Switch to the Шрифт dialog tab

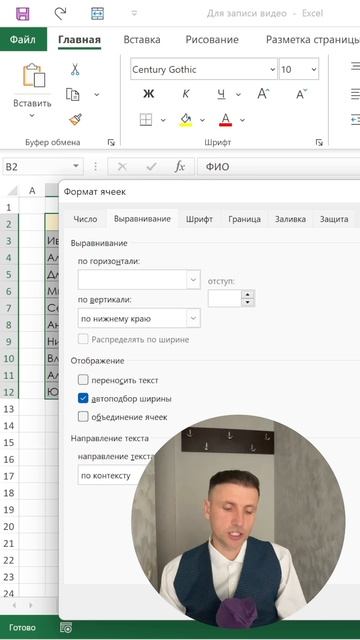[x=199, y=219]
